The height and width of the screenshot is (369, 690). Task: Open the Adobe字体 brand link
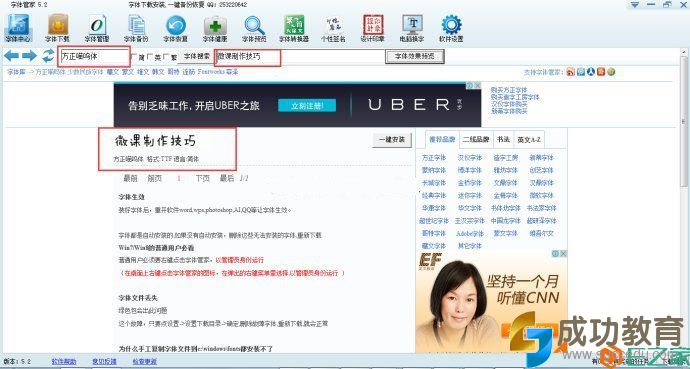(x=470, y=233)
